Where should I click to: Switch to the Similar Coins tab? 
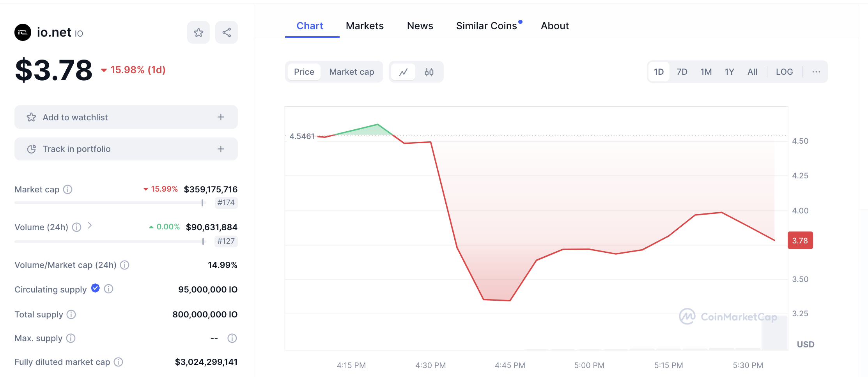(x=486, y=26)
